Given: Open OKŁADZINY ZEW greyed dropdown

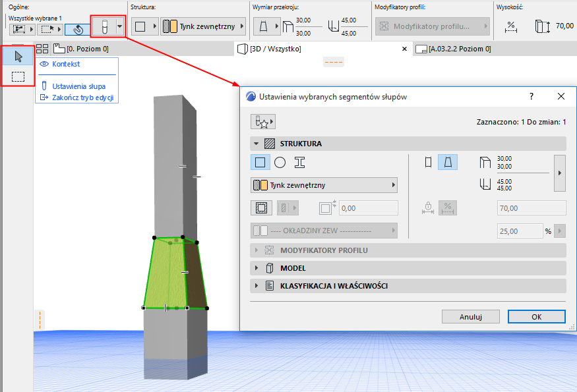Looking at the screenshot, I should pos(324,231).
